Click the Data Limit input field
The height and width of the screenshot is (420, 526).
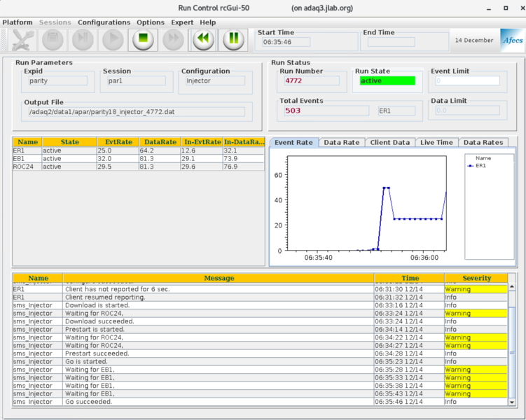tap(468, 111)
